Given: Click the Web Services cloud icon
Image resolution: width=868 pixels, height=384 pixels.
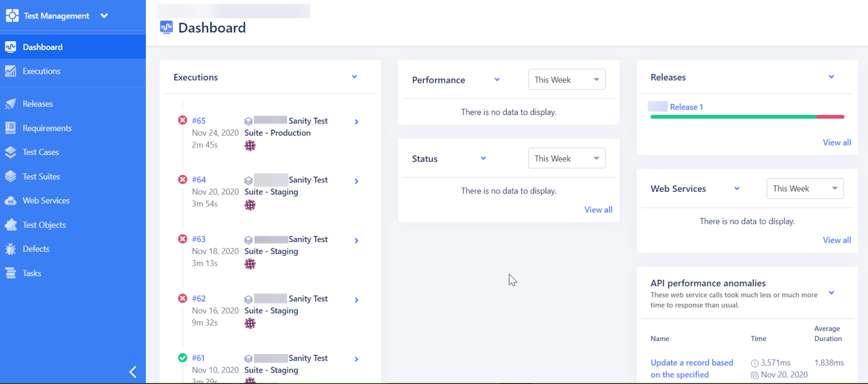Looking at the screenshot, I should tap(10, 201).
